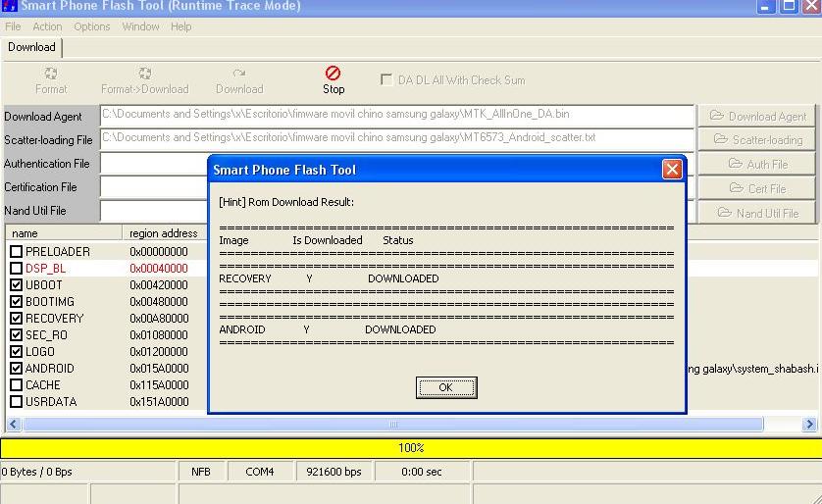822x504 pixels.
Task: Click the address 0x00420000 for UBOOT
Action: pyautogui.click(x=158, y=285)
